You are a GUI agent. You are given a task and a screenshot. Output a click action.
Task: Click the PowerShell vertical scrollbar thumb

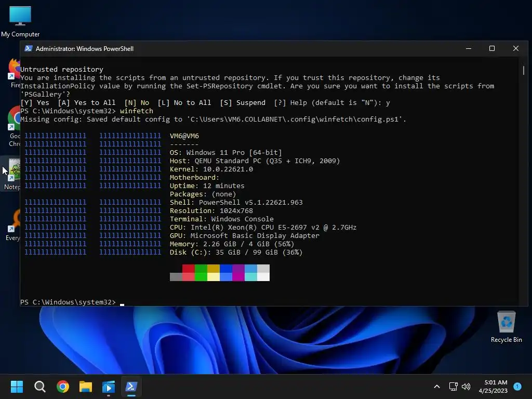[524, 70]
